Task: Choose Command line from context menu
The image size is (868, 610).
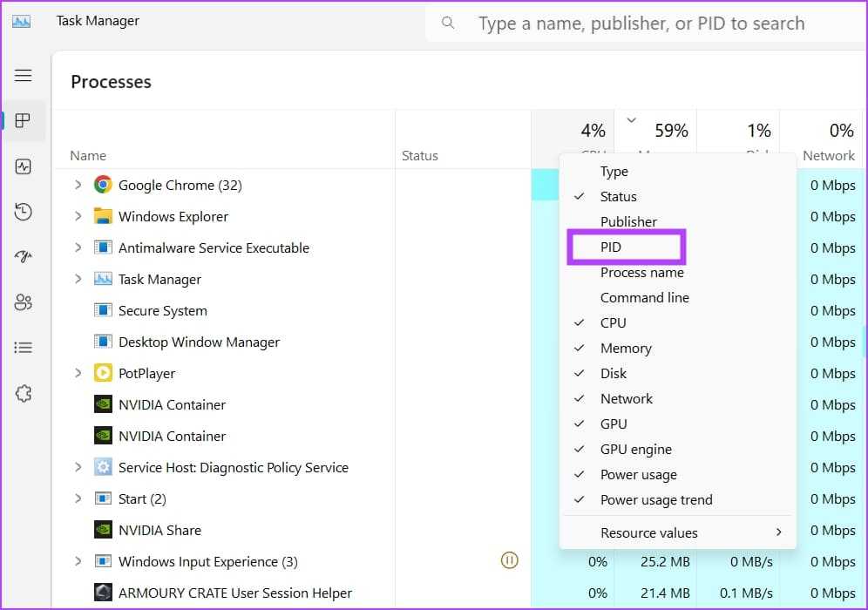Action: tap(644, 298)
